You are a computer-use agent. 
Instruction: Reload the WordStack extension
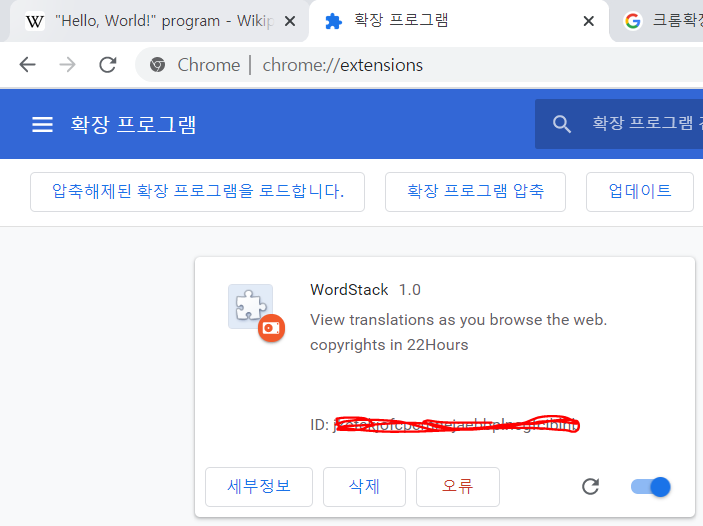tap(590, 487)
